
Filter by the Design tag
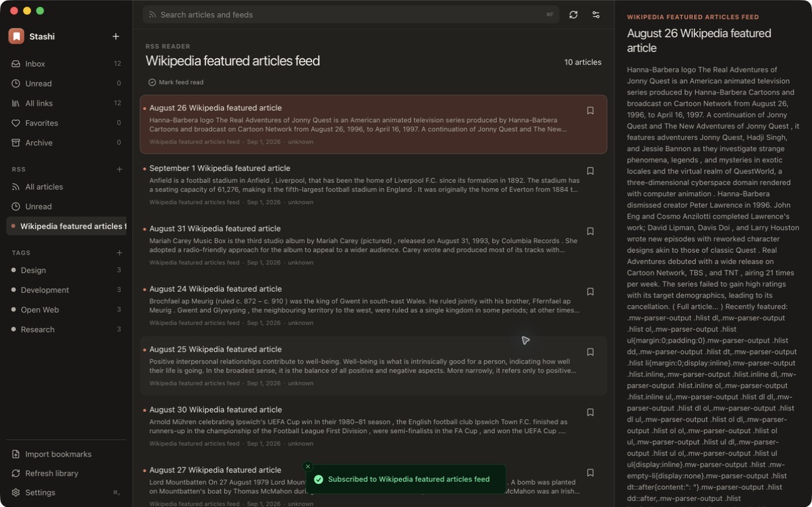click(x=66, y=270)
